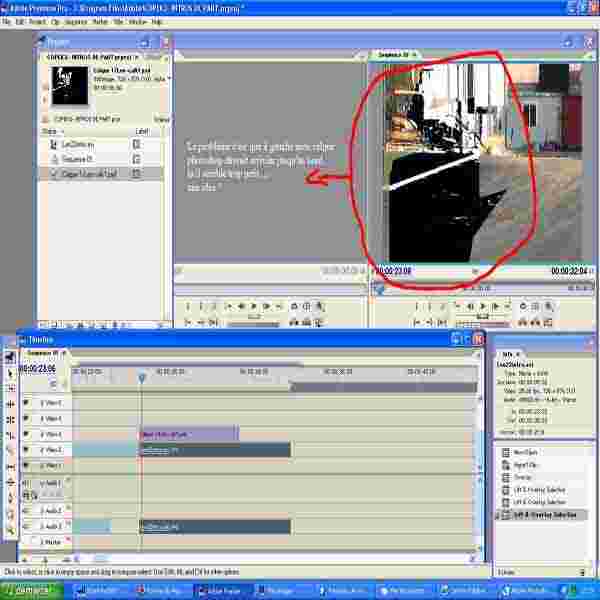Click the shuttle slider in Program monitor
The width and height of the screenshot is (600, 600).
coord(483,316)
